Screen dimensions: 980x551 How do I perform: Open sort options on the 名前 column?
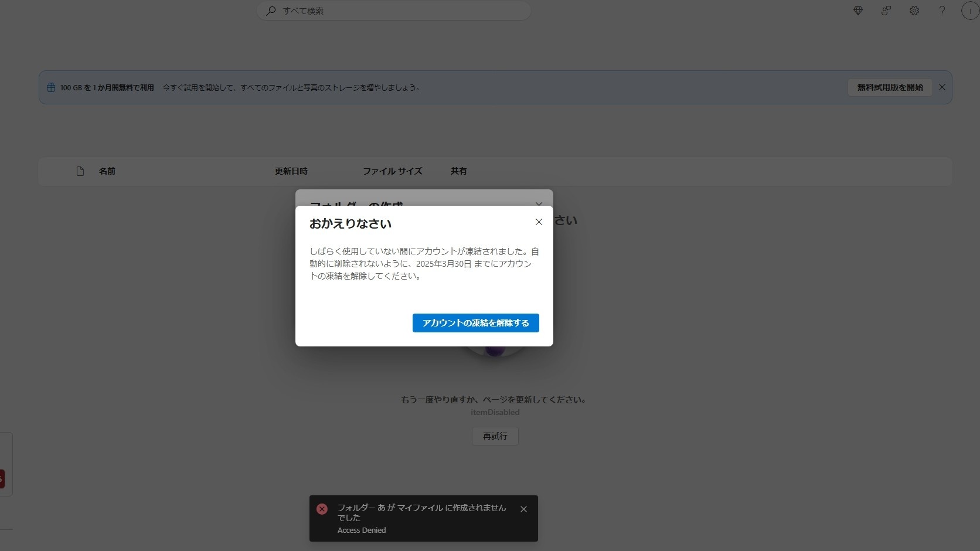pyautogui.click(x=107, y=171)
